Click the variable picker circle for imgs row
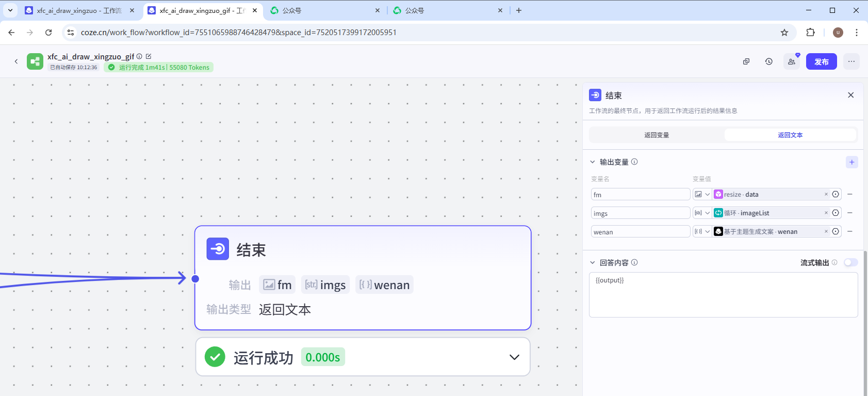This screenshot has height=396, width=868. coord(836,213)
